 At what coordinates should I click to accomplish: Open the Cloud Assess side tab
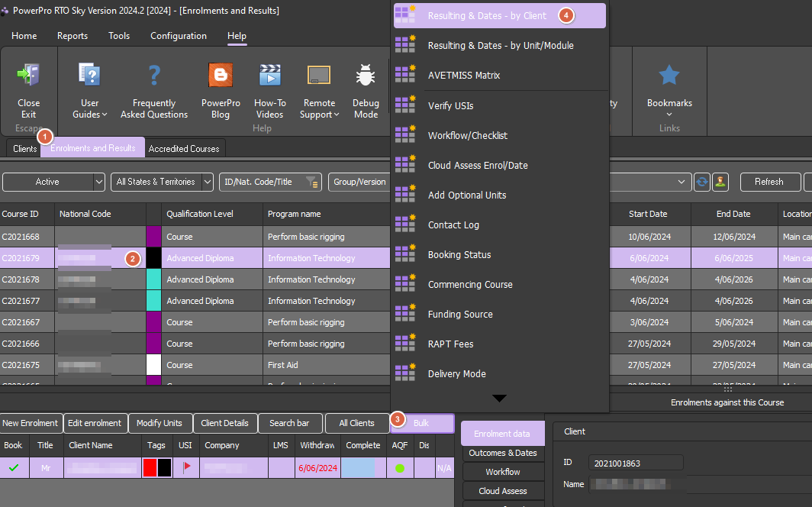(503, 491)
